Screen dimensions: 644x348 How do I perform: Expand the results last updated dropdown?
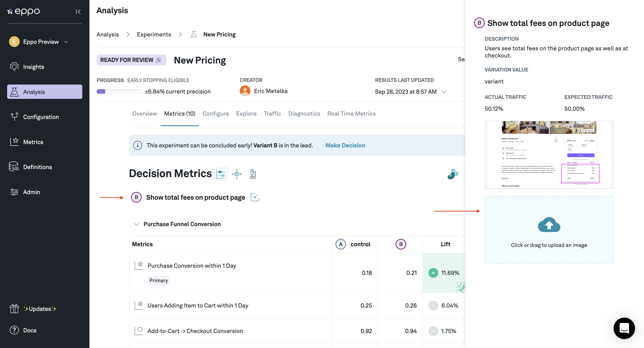click(444, 92)
